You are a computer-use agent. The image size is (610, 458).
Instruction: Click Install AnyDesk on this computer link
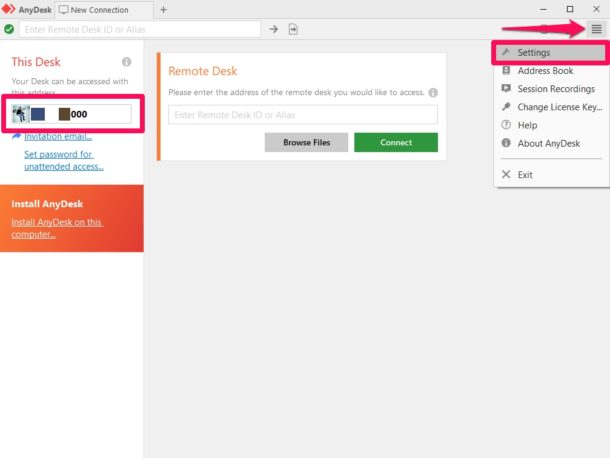[57, 228]
